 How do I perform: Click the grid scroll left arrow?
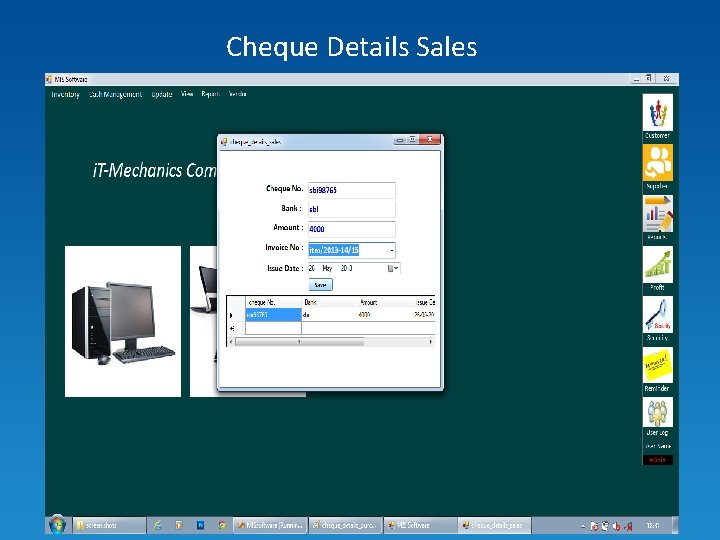click(231, 342)
